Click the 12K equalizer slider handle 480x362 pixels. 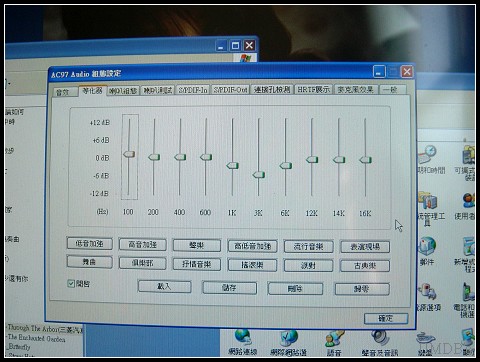pyautogui.click(x=312, y=159)
